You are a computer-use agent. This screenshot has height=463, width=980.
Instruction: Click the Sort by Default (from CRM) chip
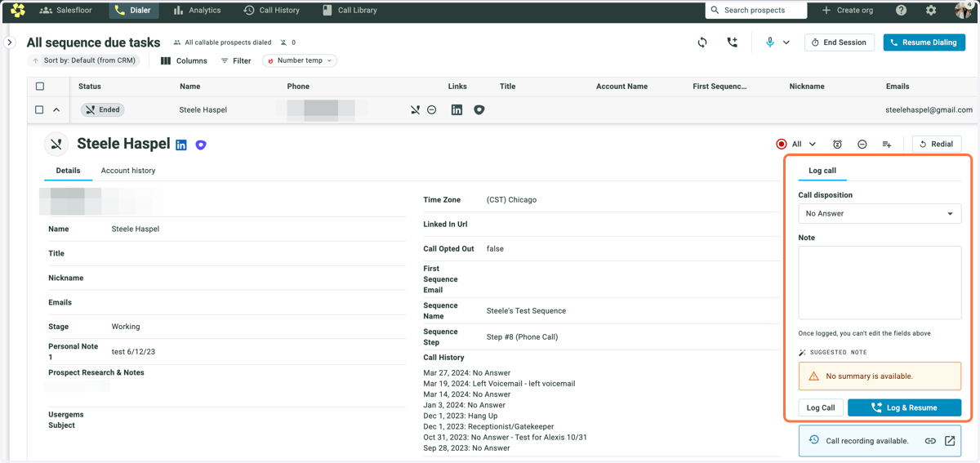click(84, 60)
